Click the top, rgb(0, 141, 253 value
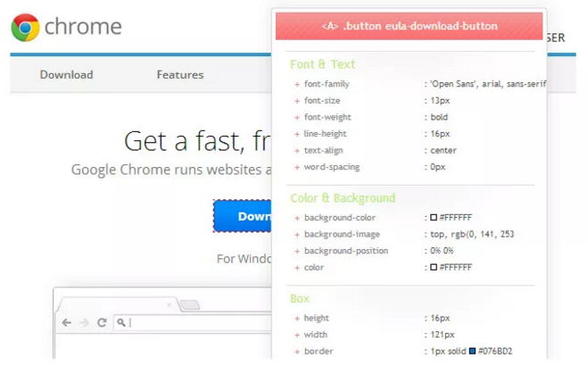 [x=472, y=234]
